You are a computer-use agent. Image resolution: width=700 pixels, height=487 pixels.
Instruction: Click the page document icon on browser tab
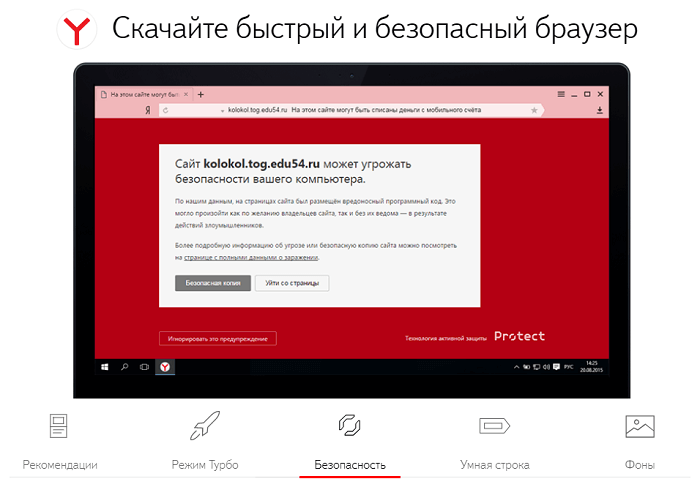pyautogui.click(x=104, y=95)
